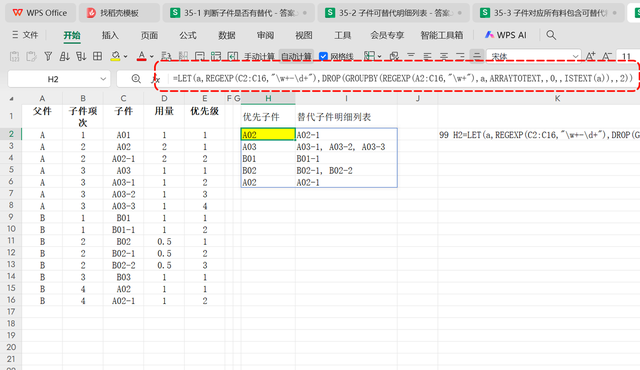Open the 工具 ribbon tab
The width and height of the screenshot is (640, 370).
[343, 35]
